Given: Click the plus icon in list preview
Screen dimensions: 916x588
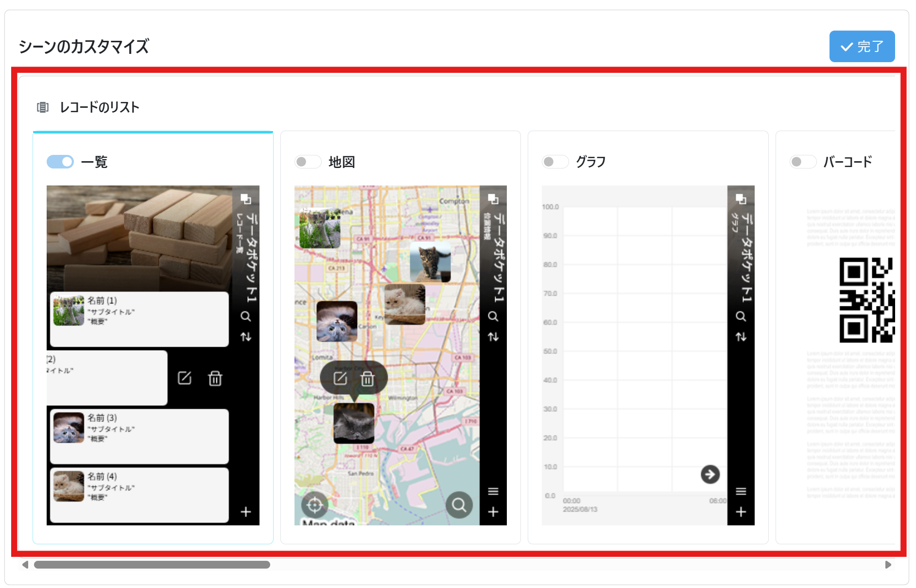Looking at the screenshot, I should (x=246, y=512).
